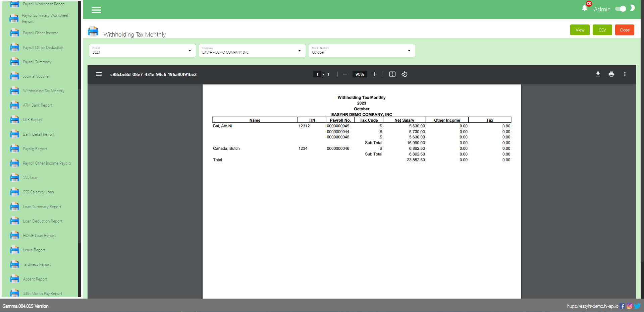Open the Month Number October dropdown
Screen dimensions: 644x312
tap(362, 51)
